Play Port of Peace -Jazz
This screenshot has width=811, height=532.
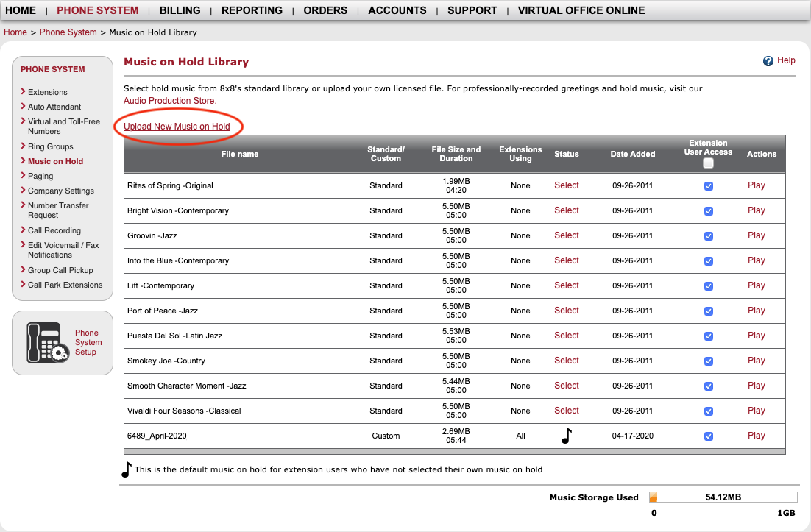(757, 311)
